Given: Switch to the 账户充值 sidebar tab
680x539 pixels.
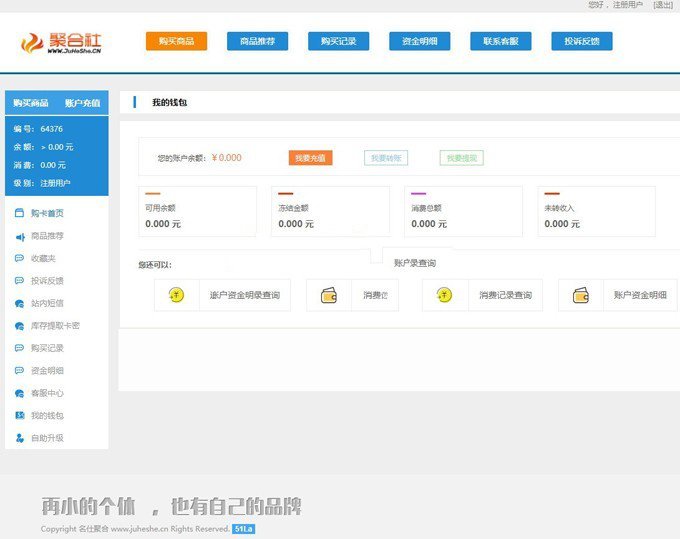Looking at the screenshot, I should tap(82, 103).
